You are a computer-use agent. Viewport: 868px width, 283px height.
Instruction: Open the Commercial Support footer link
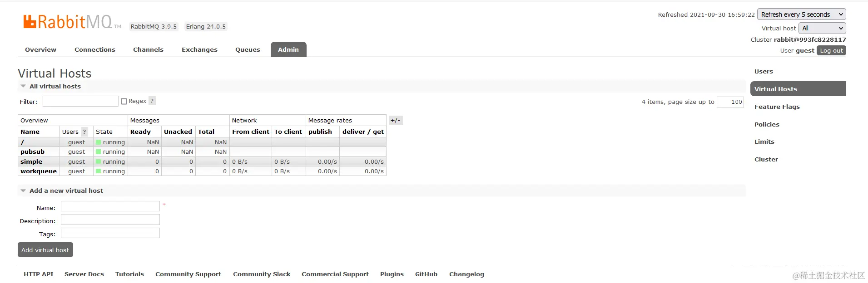(335, 274)
